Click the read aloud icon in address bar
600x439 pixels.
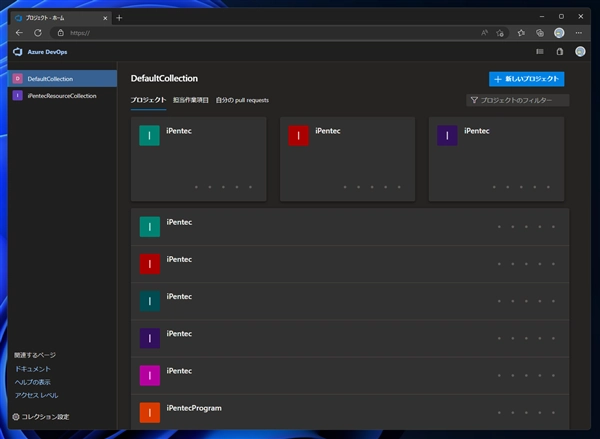(x=484, y=33)
